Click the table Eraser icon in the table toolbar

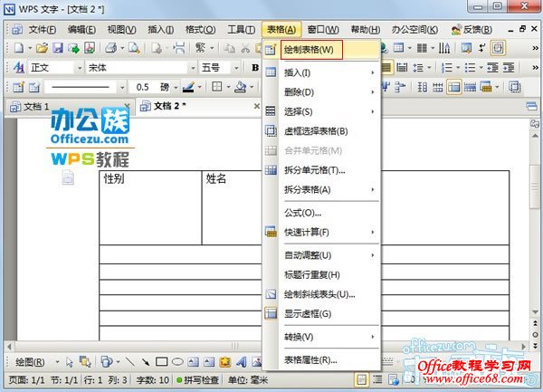(34, 87)
